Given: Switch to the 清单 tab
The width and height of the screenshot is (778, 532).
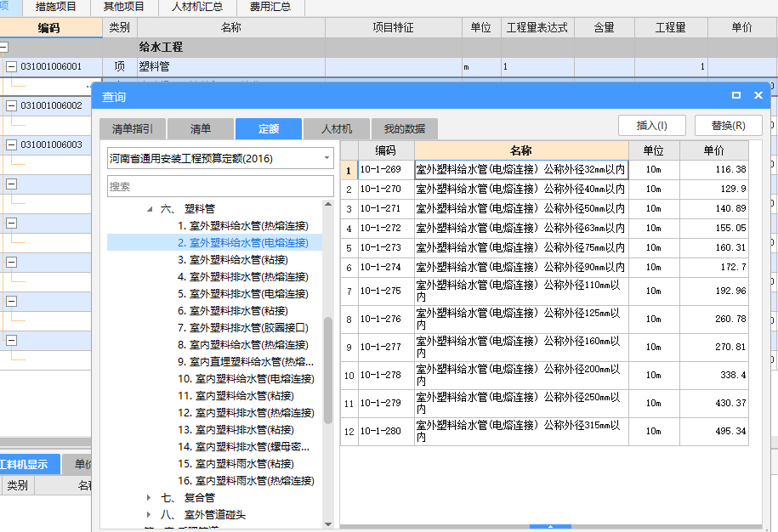Looking at the screenshot, I should (x=201, y=129).
